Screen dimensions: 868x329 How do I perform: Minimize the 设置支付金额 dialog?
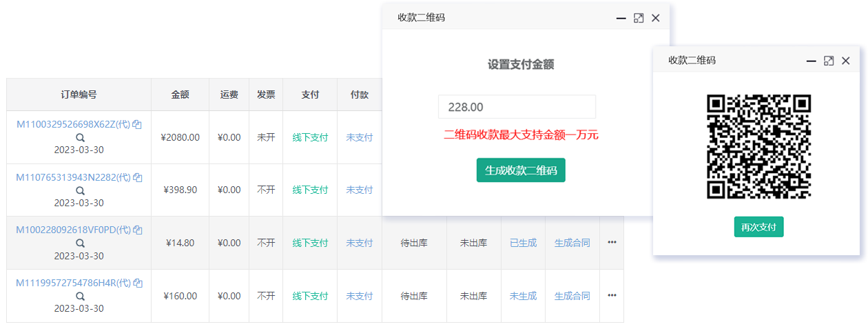pyautogui.click(x=621, y=18)
